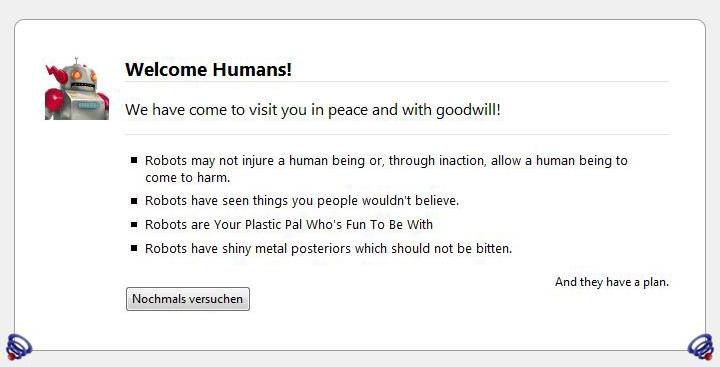
Task: Select the 'Your Plastic Pal' line
Action: coord(289,225)
